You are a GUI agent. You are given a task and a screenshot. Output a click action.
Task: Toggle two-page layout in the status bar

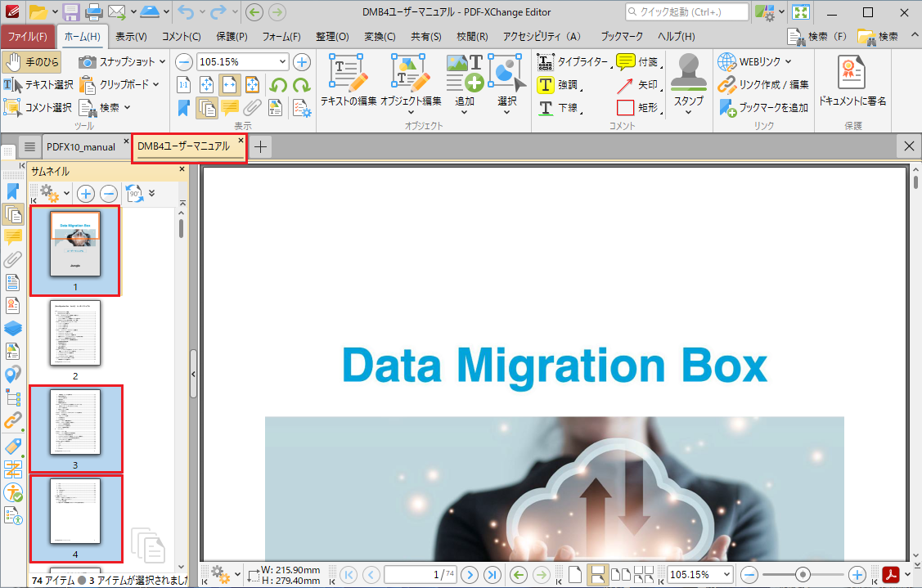(620, 574)
